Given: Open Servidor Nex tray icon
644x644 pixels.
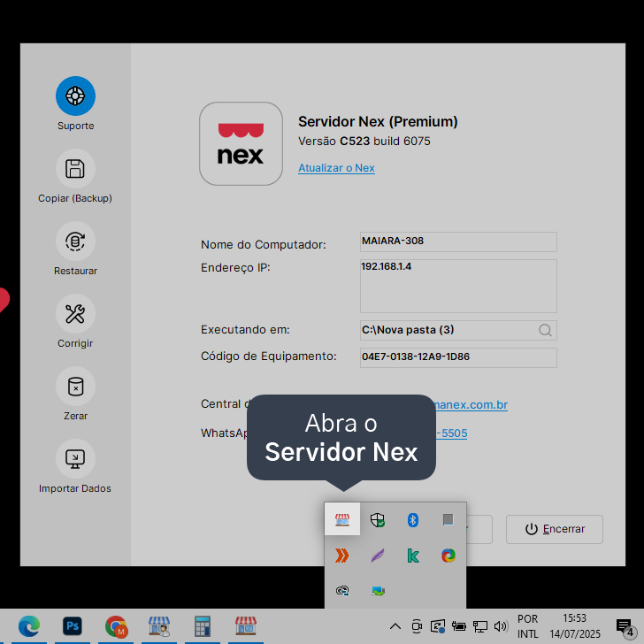Looking at the screenshot, I should pos(342,519).
